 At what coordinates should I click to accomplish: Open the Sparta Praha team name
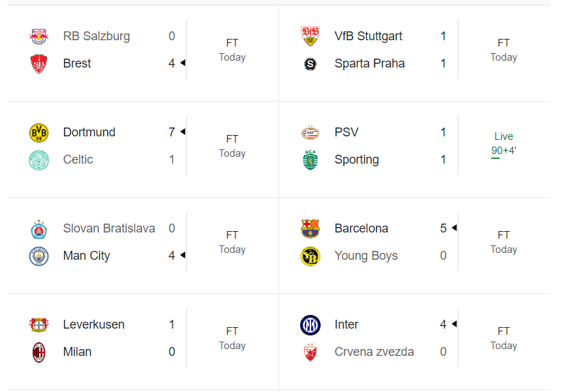[369, 63]
